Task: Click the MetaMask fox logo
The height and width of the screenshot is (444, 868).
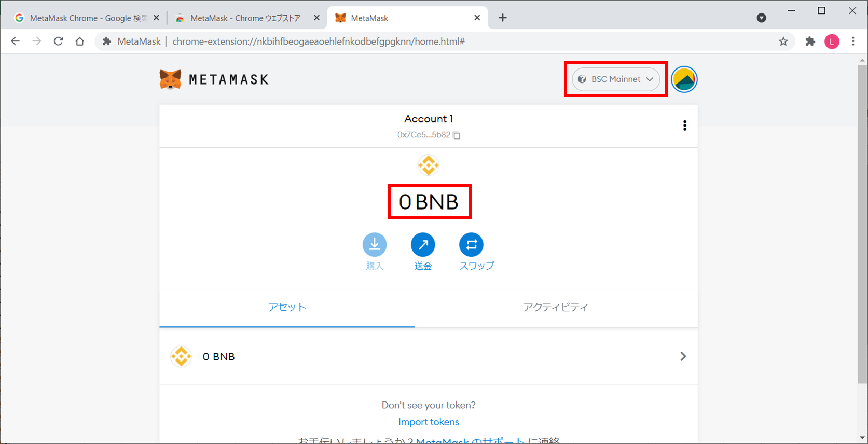Action: pyautogui.click(x=170, y=79)
